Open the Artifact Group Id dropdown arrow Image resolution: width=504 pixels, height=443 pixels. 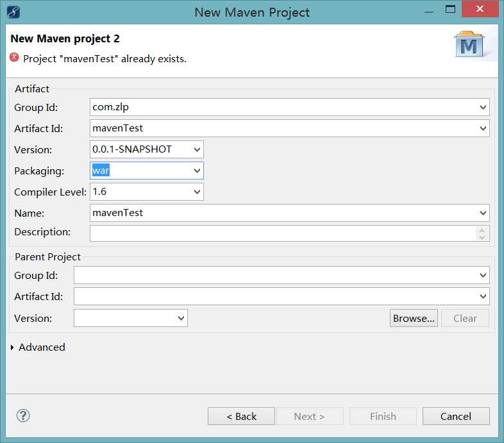[483, 107]
